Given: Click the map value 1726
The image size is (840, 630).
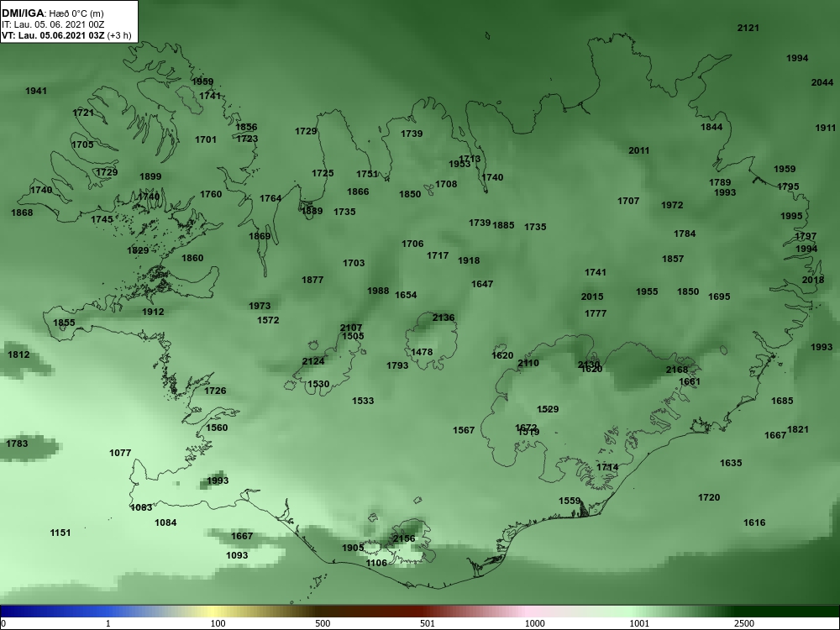Looking at the screenshot, I should 215,391.
